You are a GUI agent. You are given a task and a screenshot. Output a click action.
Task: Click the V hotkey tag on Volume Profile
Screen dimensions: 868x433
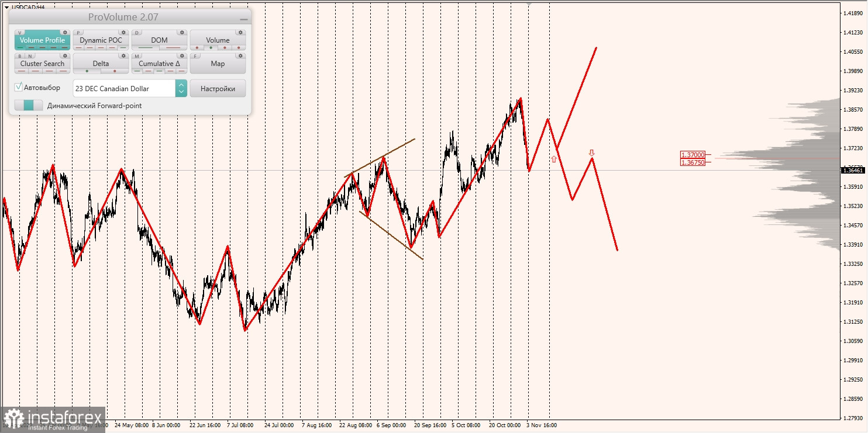tap(20, 33)
